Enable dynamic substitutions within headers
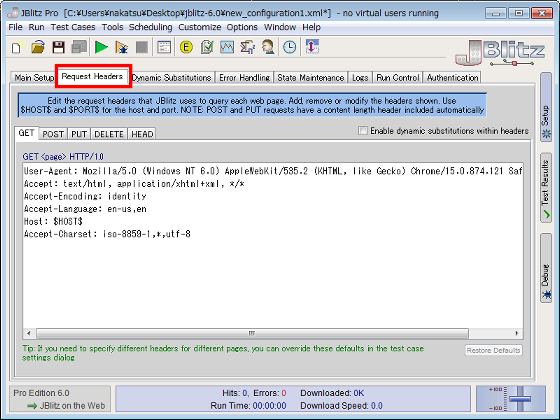Screen dimensions: 560x420 point(362,131)
